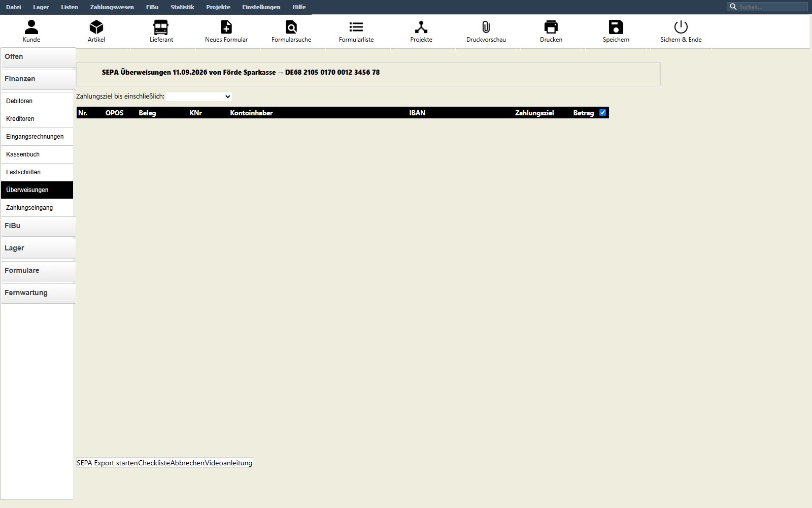Open the Kunde person icon
812x508 pixels.
click(31, 27)
